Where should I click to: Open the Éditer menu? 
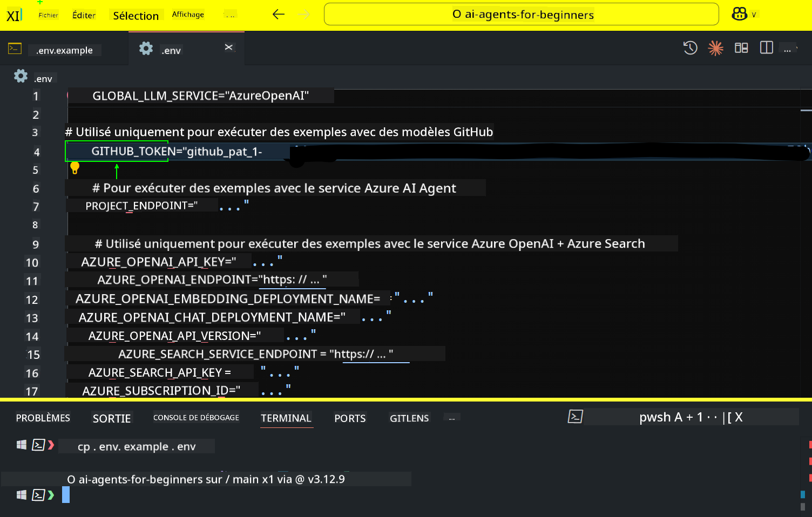pos(84,15)
